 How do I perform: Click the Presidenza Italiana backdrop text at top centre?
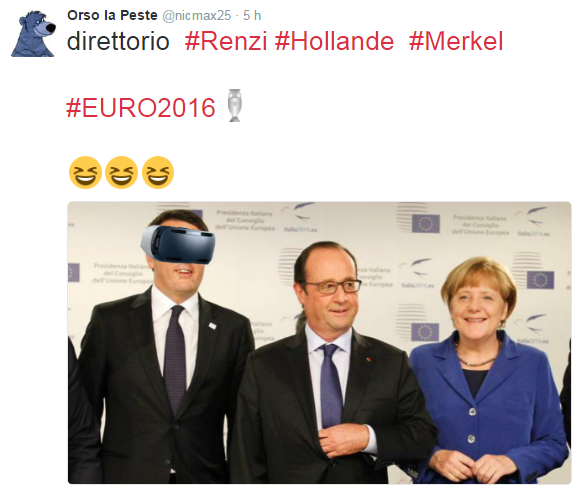point(245,221)
